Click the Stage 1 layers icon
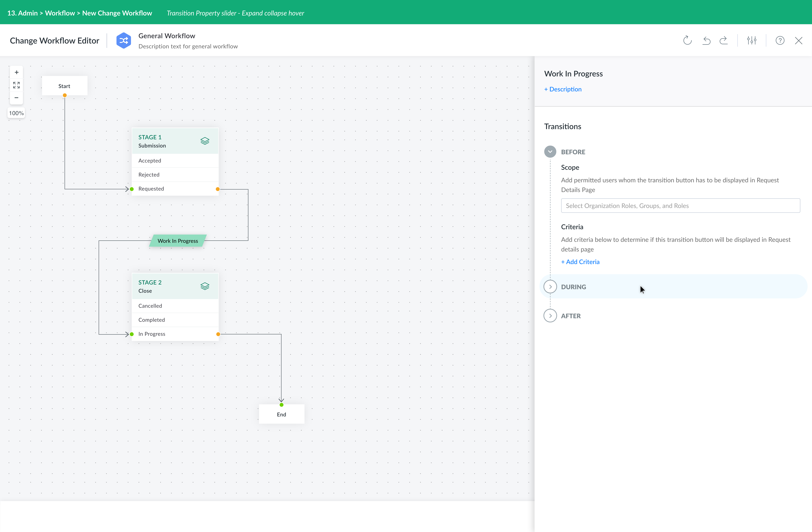 point(205,141)
